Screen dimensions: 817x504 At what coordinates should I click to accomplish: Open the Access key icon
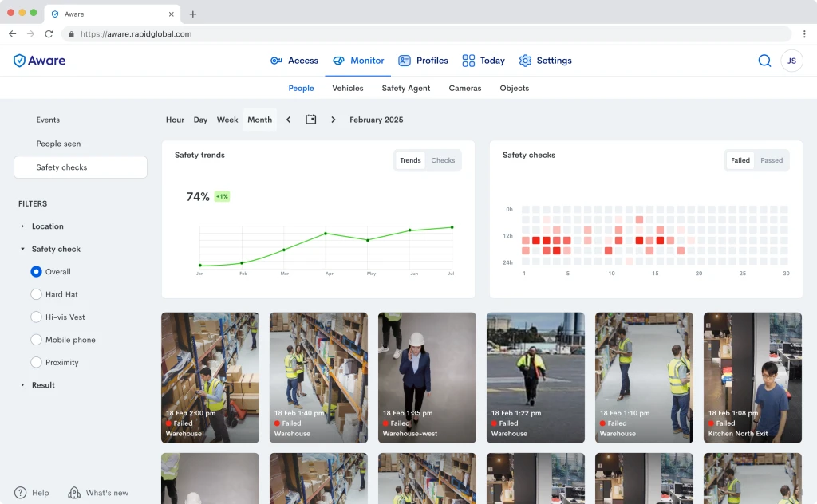pos(276,61)
